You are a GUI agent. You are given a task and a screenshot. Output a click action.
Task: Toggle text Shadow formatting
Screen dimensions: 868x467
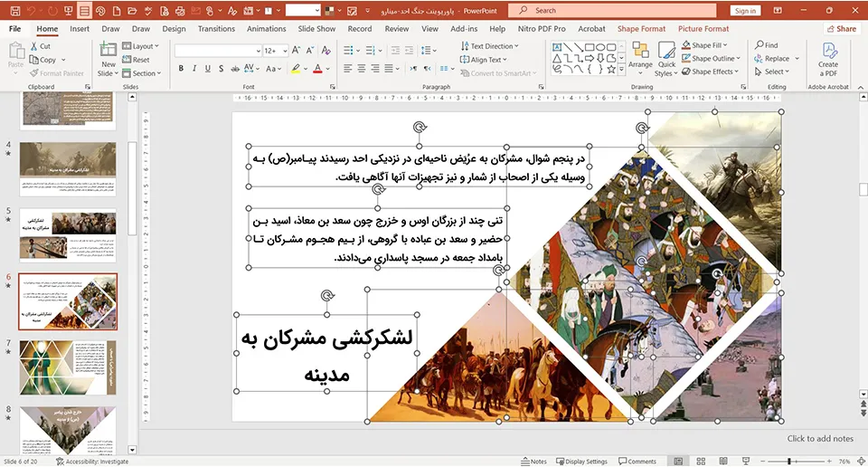point(221,68)
